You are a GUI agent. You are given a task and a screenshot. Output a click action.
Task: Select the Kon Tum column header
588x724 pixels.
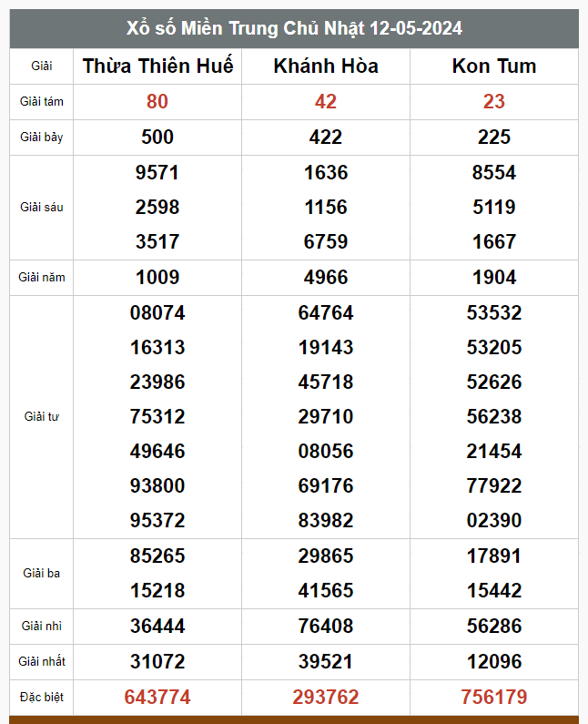(494, 66)
